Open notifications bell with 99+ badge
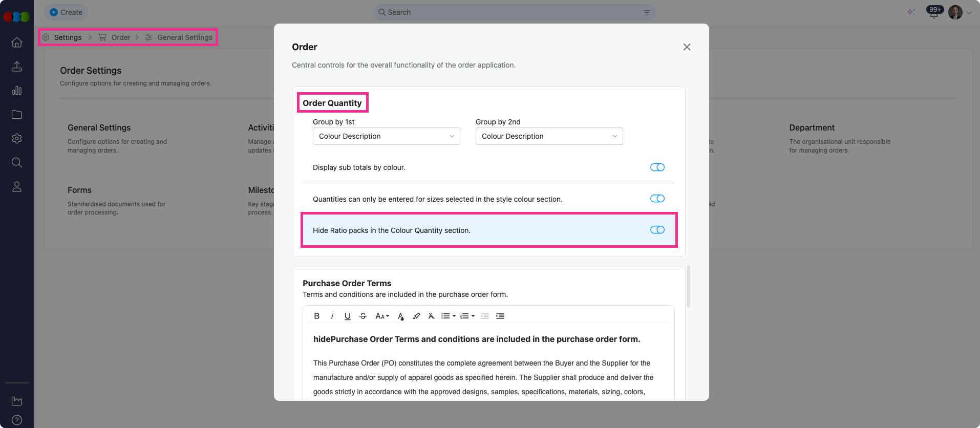 click(933, 13)
